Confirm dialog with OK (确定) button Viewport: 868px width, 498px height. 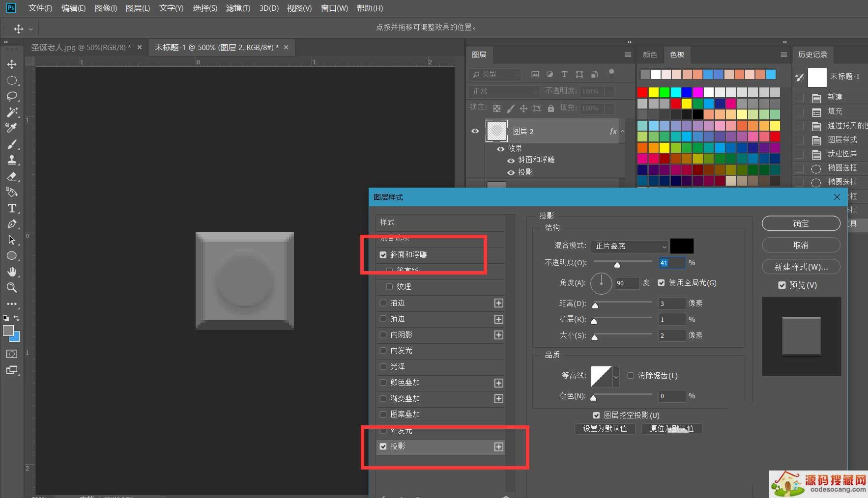click(801, 223)
